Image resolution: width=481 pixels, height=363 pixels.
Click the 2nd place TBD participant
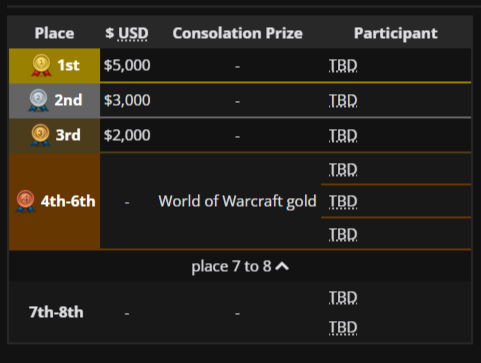(x=343, y=101)
